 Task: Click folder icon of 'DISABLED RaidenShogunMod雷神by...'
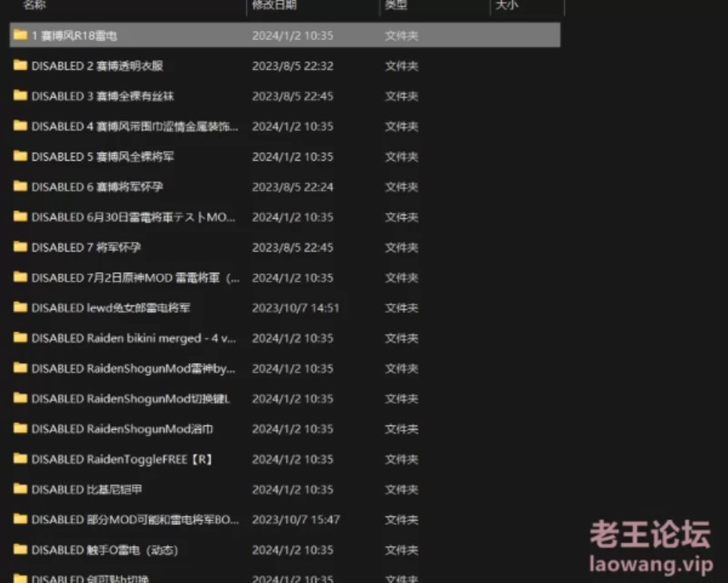click(20, 368)
